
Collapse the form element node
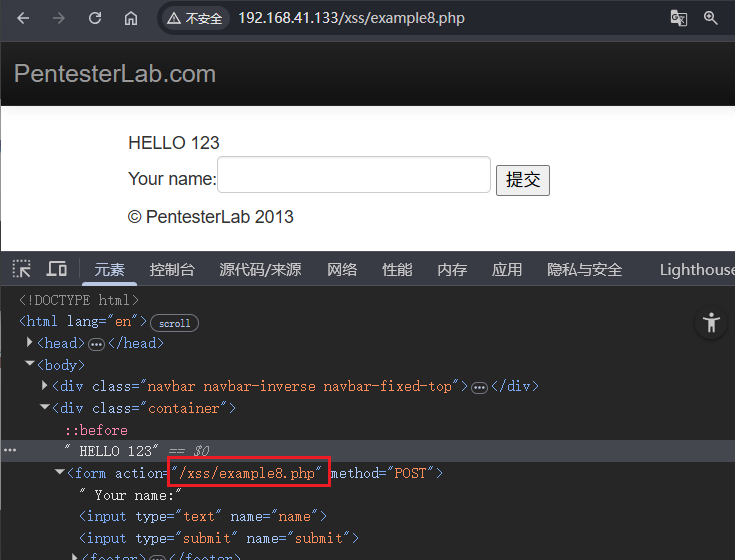click(x=60, y=473)
